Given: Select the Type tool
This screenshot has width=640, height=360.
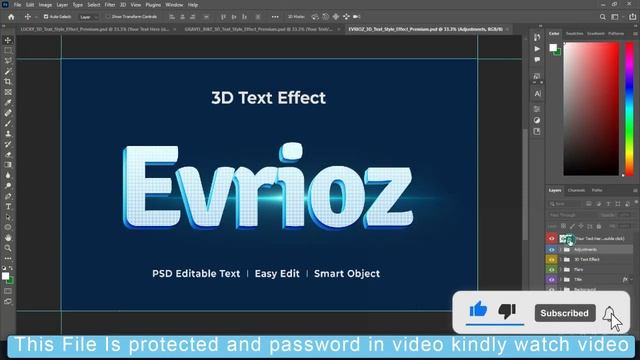Looking at the screenshot, I should click(8, 207).
